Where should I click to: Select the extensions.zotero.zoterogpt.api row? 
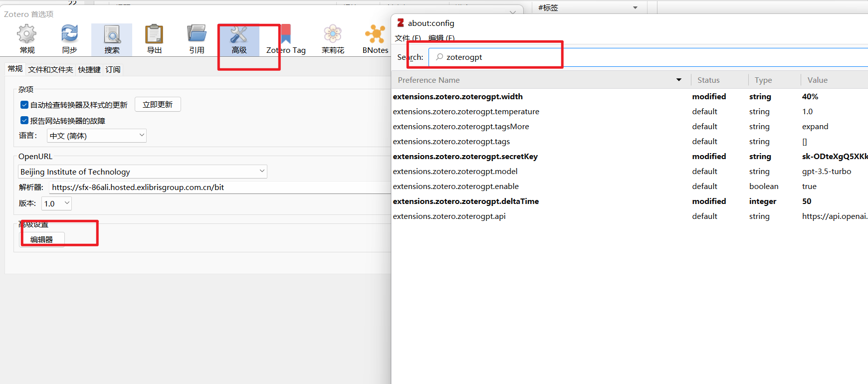click(x=630, y=216)
